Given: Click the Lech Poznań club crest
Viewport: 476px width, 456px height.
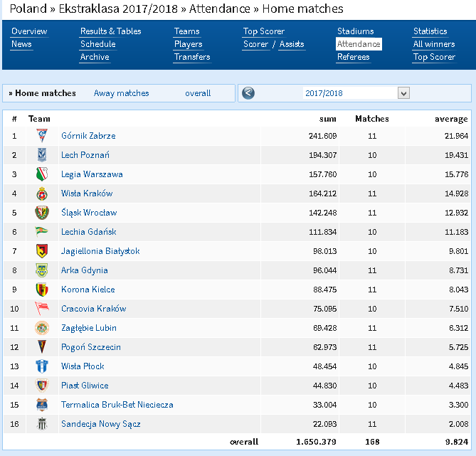Looking at the screenshot, I should (x=42, y=155).
